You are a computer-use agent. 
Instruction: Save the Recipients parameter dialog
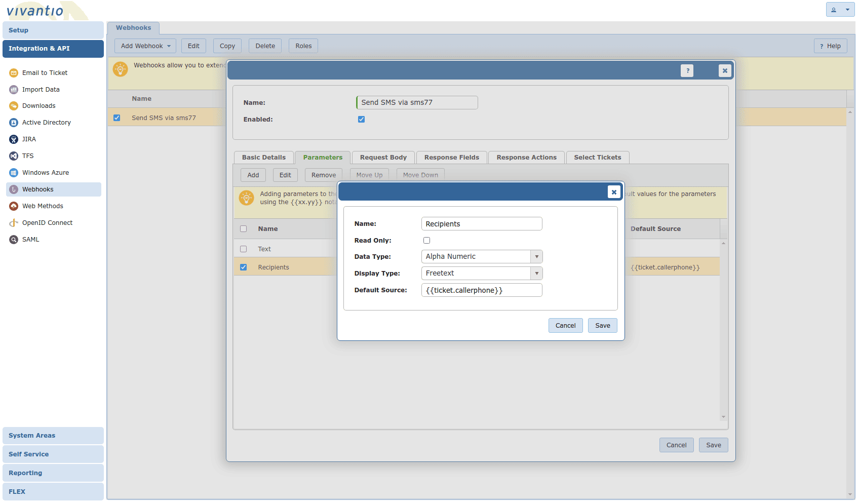coord(602,326)
